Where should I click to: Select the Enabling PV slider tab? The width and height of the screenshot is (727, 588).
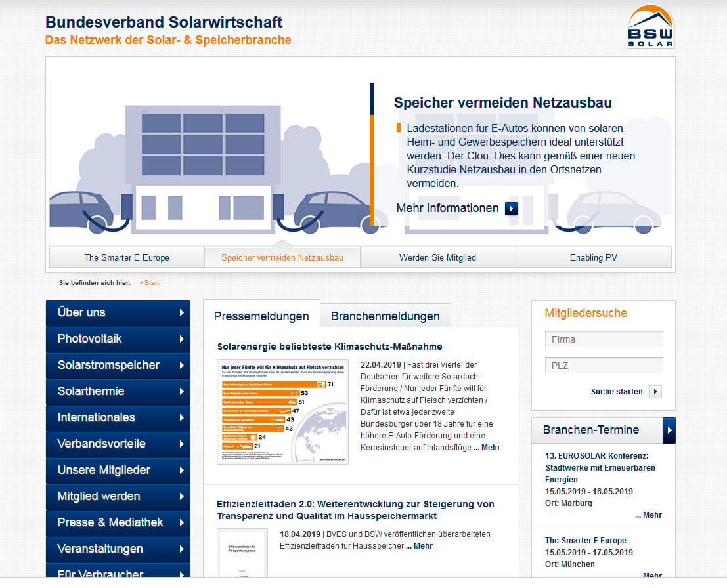point(594,258)
